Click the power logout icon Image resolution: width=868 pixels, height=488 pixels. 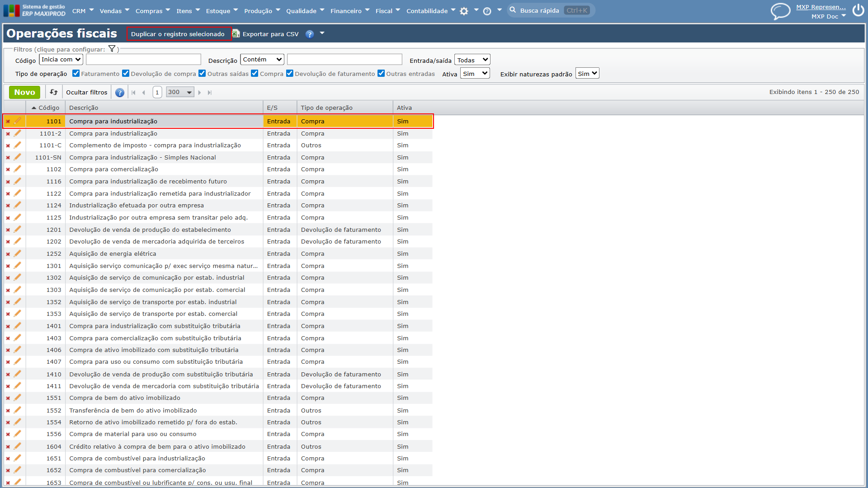(x=858, y=10)
